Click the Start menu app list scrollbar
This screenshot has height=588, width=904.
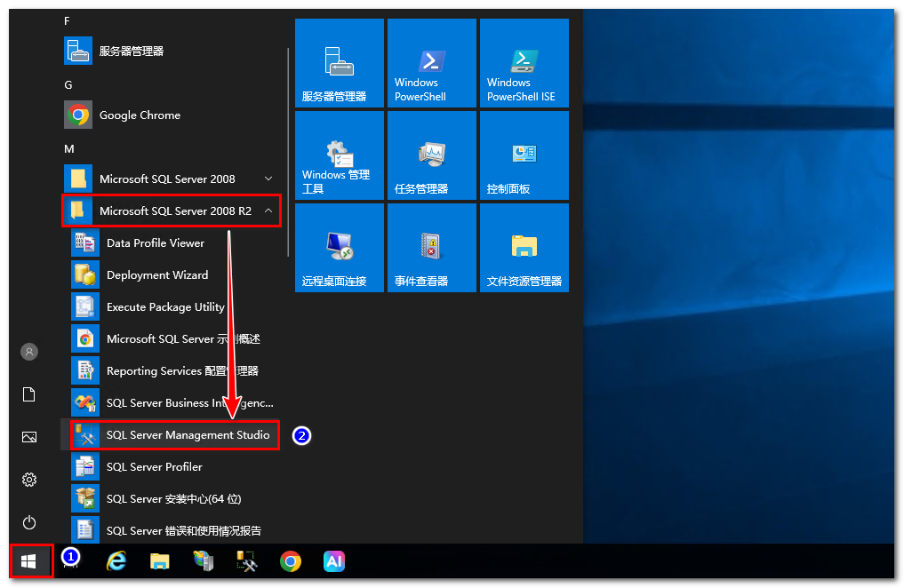[x=289, y=151]
